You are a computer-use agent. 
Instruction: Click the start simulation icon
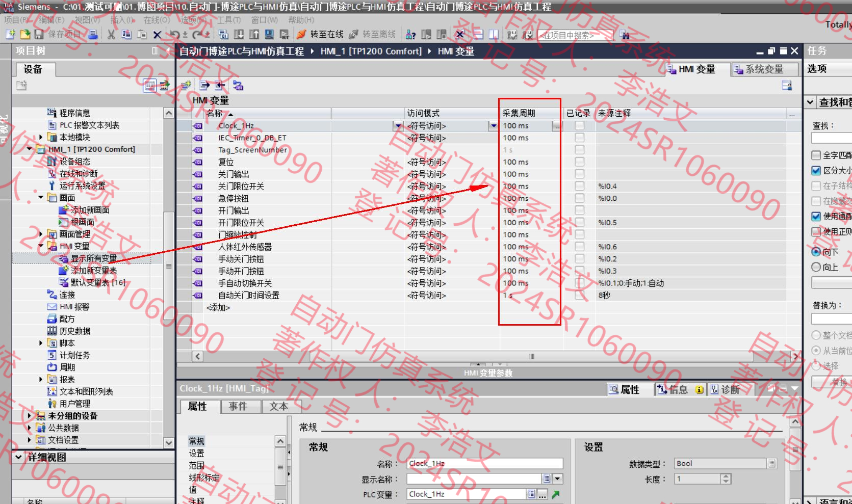pos(269,35)
